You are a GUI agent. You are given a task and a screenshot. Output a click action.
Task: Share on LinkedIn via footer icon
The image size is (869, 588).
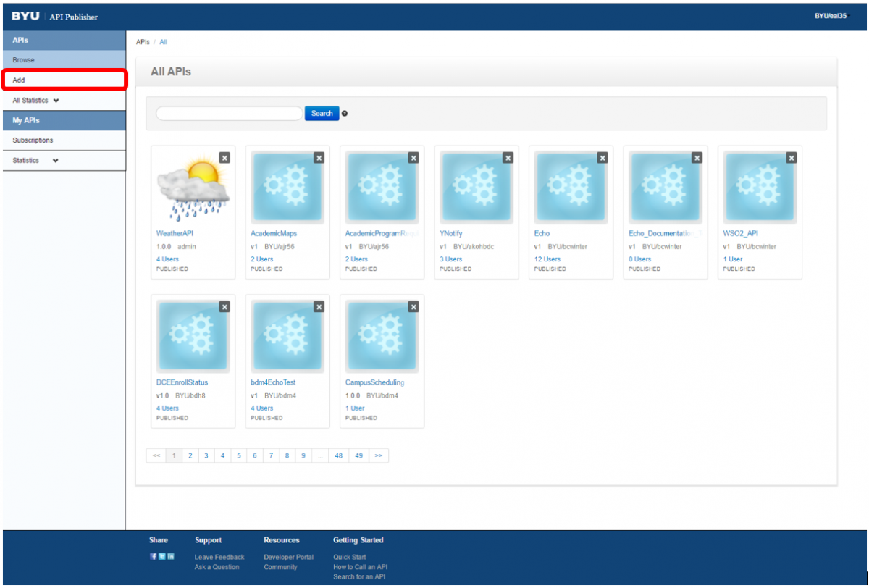point(170,556)
